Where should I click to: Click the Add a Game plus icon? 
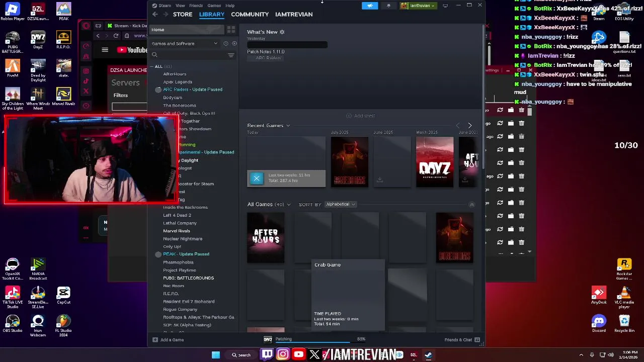tap(155, 340)
